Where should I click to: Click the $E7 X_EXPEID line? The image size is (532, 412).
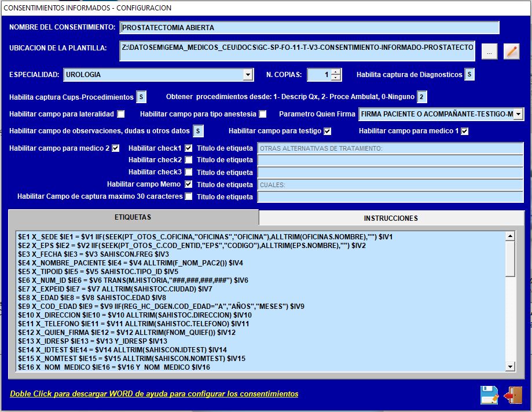coord(115,289)
